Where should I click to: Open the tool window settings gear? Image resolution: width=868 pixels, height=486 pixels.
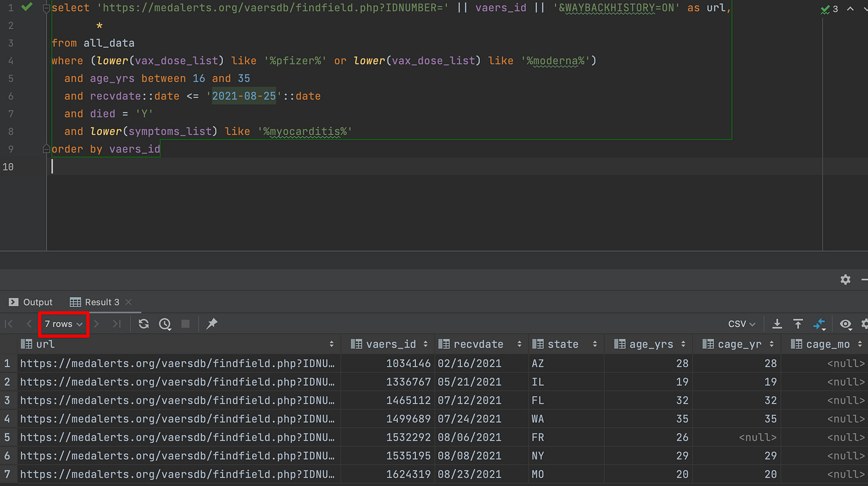point(845,279)
